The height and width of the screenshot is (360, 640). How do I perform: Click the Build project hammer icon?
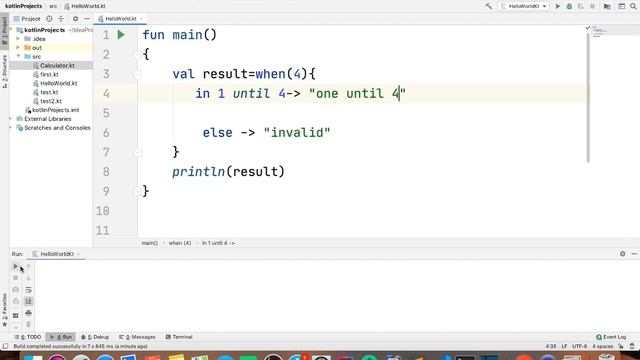pos(488,6)
